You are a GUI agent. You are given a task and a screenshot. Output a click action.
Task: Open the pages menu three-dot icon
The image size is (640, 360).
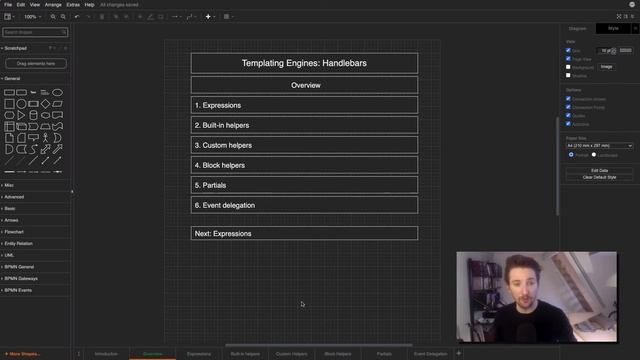click(79, 354)
